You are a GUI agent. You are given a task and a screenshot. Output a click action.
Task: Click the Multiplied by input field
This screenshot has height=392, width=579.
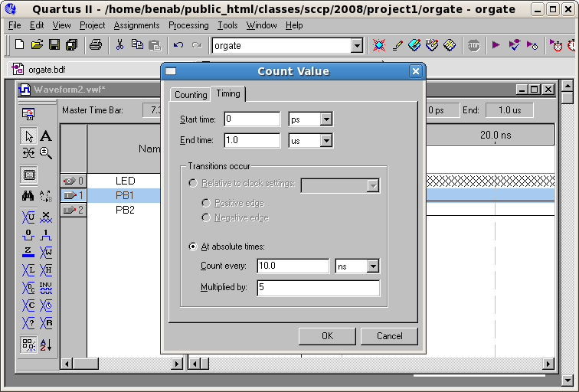coord(319,288)
